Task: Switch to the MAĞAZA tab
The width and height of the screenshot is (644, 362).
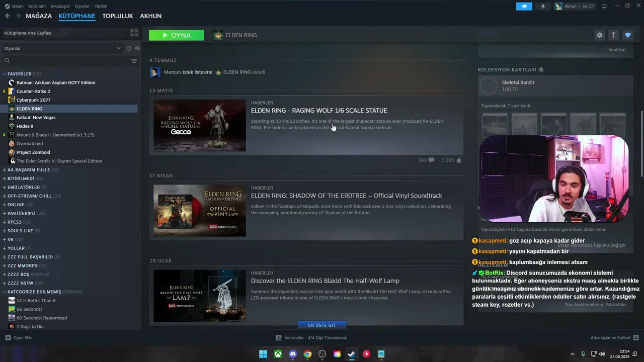Action: click(39, 16)
